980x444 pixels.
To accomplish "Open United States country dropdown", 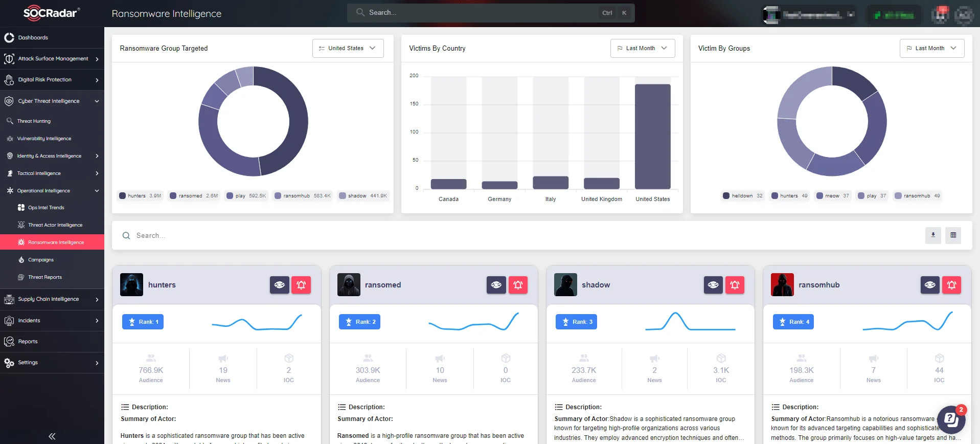I will pos(348,48).
